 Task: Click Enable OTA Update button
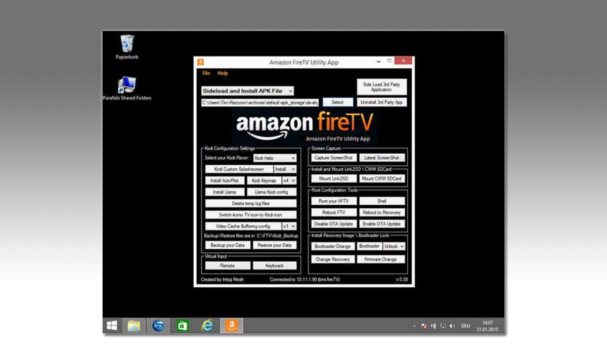(382, 223)
